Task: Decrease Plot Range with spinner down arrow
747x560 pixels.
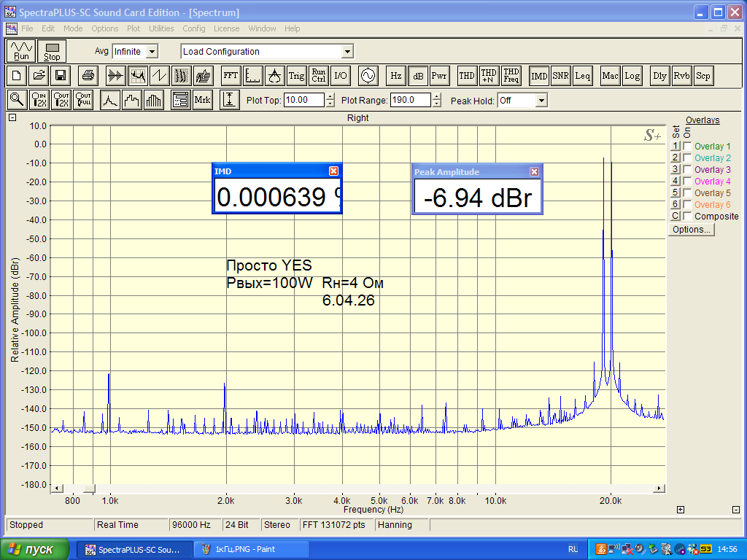Action: click(x=436, y=104)
